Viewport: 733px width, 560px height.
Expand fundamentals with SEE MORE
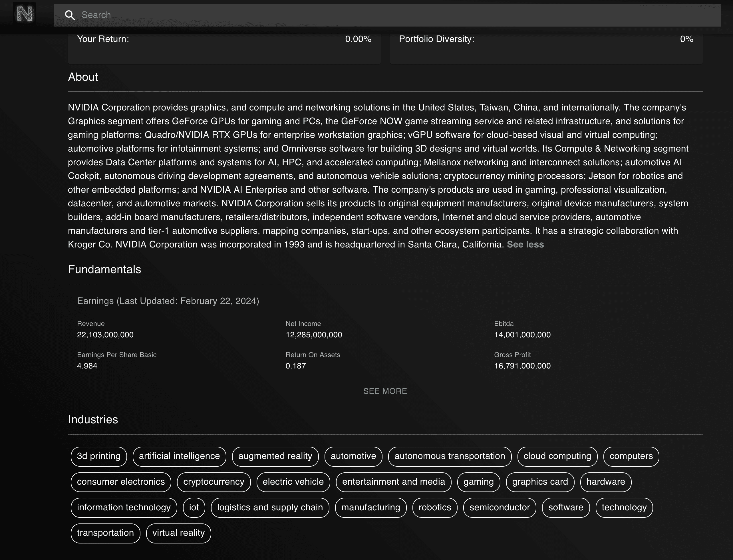[x=385, y=391]
